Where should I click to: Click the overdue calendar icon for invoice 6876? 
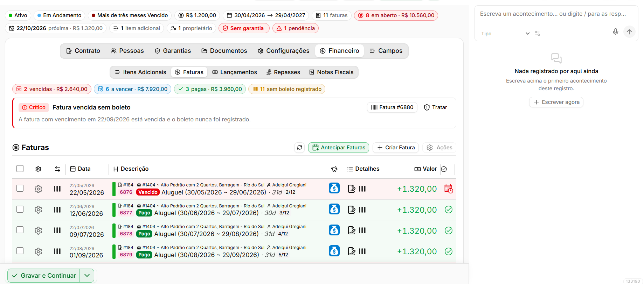(x=449, y=189)
